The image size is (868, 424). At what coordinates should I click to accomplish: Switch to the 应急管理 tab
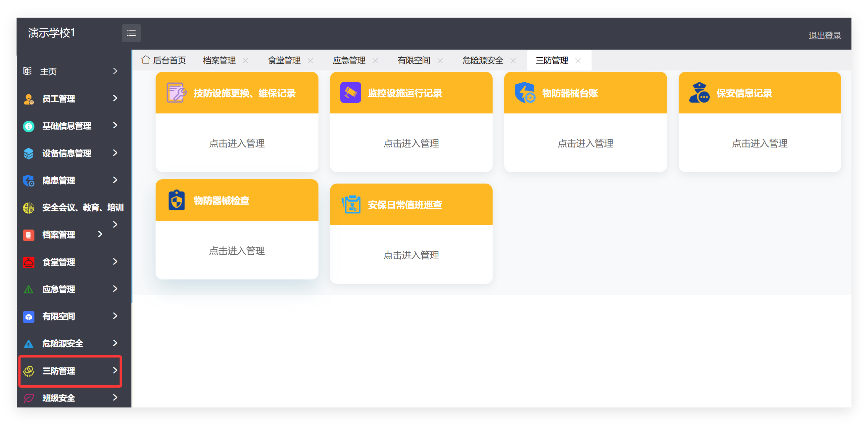tap(349, 61)
